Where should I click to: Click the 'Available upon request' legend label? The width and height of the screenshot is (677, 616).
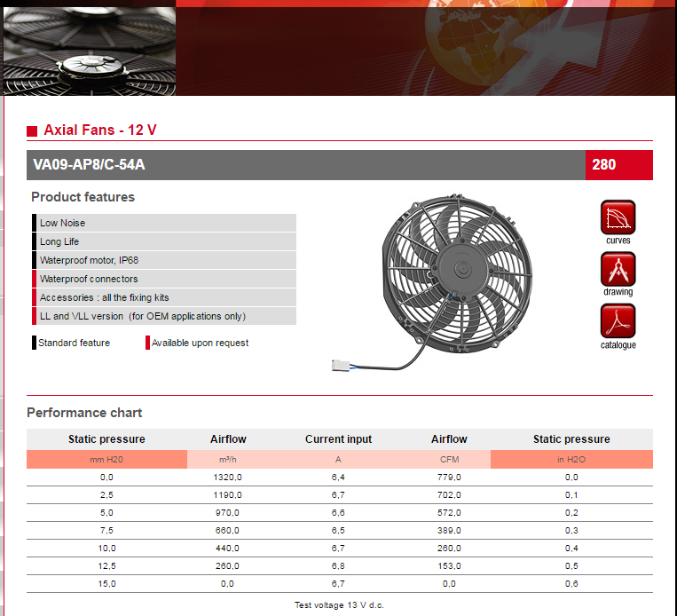pyautogui.click(x=200, y=343)
